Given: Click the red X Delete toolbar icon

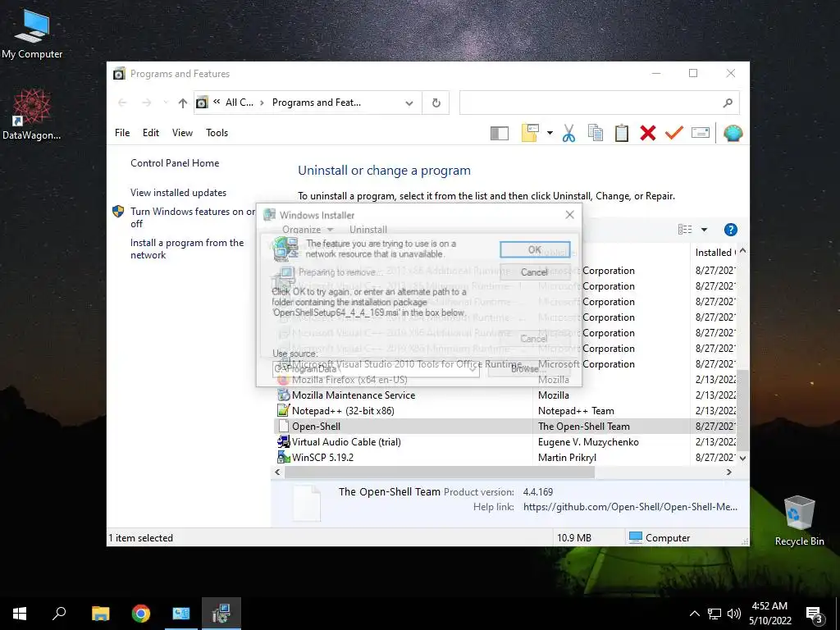Looking at the screenshot, I should click(x=648, y=133).
